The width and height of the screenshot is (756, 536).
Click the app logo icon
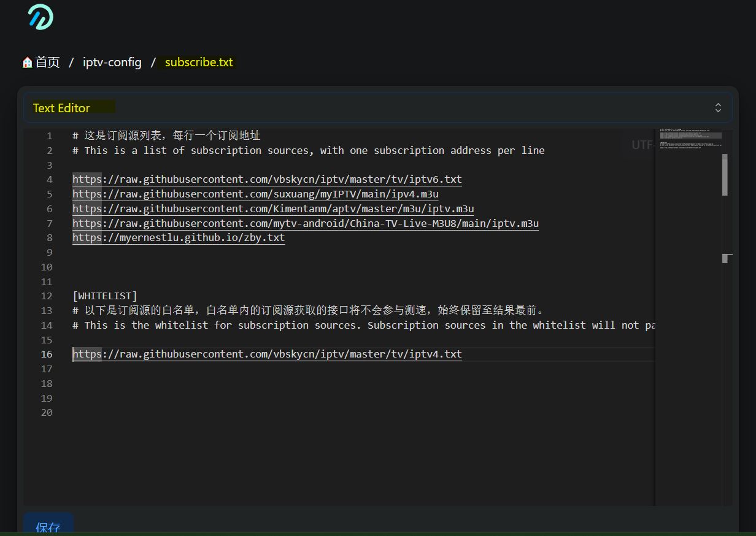[40, 17]
